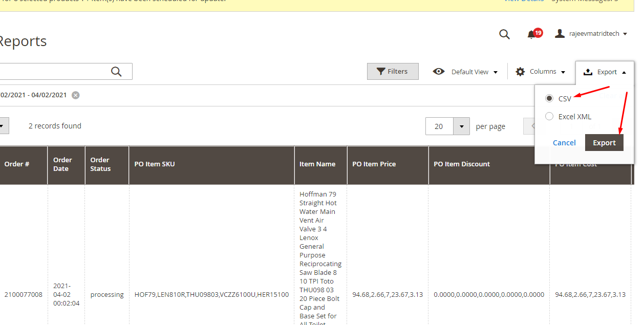
Task: Click the gear icon beside Columns
Action: pyautogui.click(x=520, y=72)
